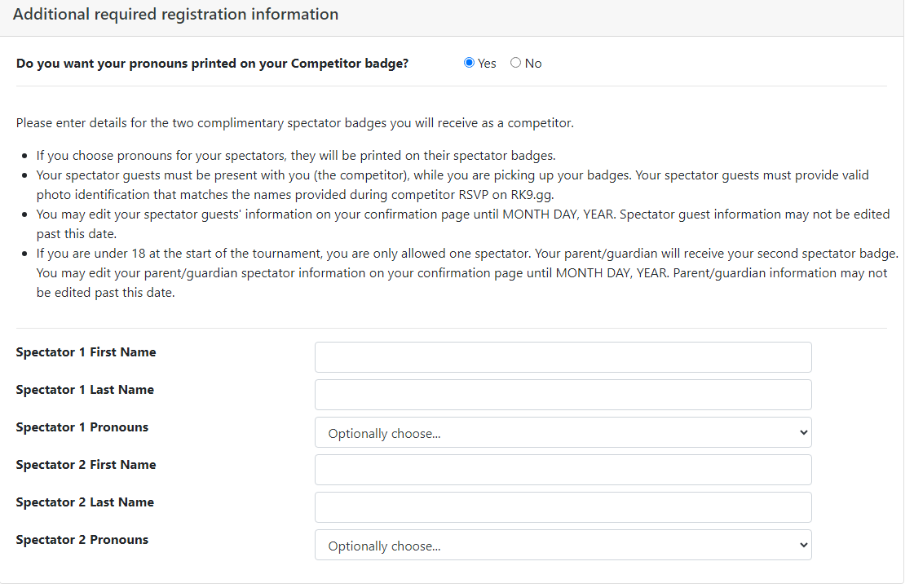Click the 'Spectator 1 Pronouns' label

[82, 427]
